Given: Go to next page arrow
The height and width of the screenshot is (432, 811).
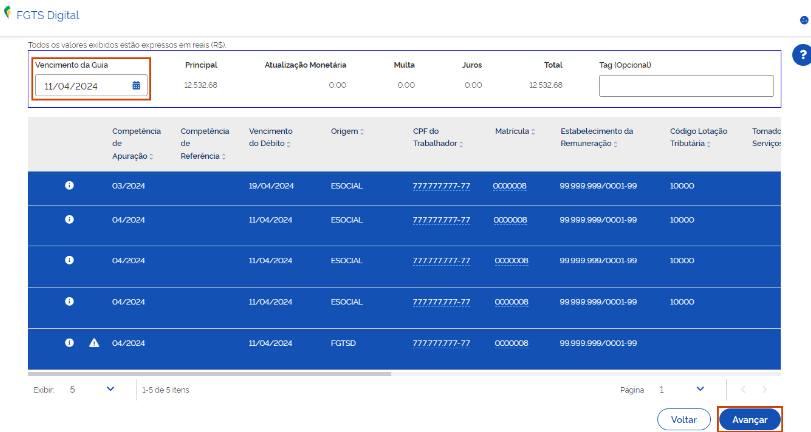Looking at the screenshot, I should 764,390.
